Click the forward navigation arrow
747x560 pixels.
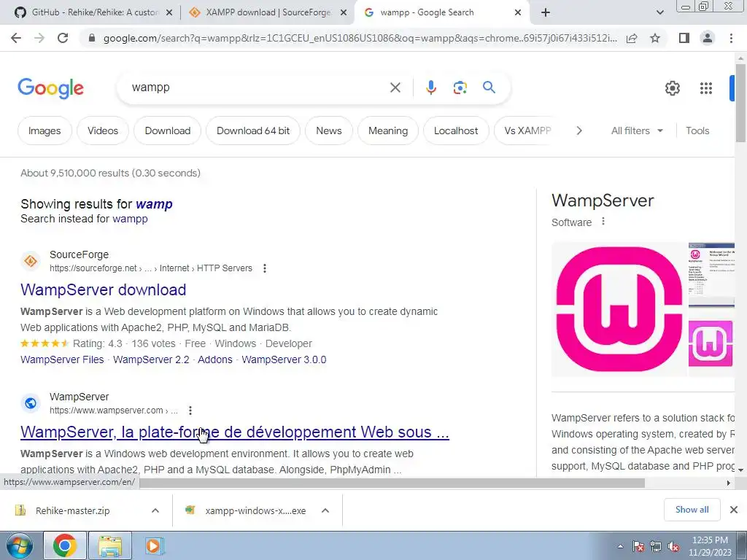coord(39,38)
